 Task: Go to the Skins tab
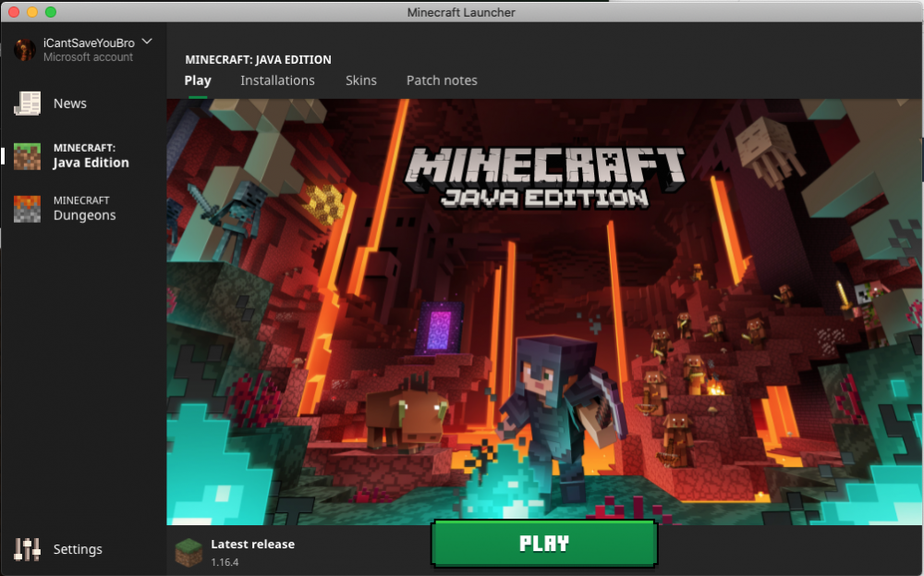(361, 80)
